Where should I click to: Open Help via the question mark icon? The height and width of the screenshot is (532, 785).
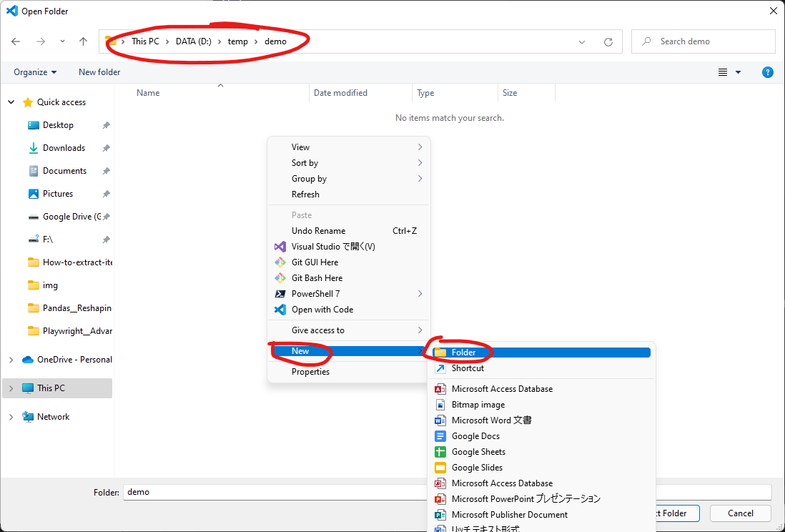tap(767, 72)
